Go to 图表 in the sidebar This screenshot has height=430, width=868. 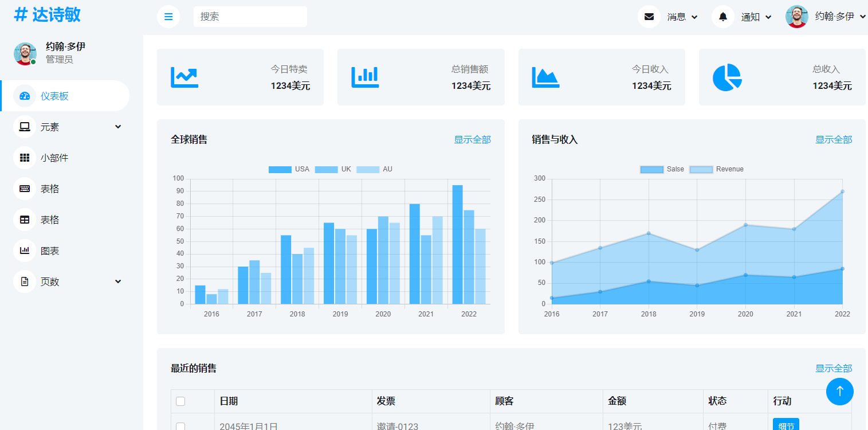coord(50,251)
